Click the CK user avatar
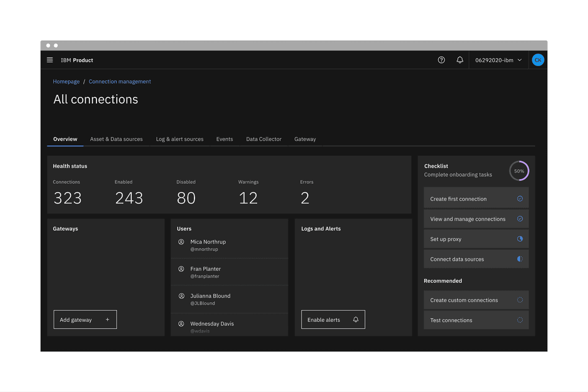Screen dimensions: 588x392 [537, 60]
